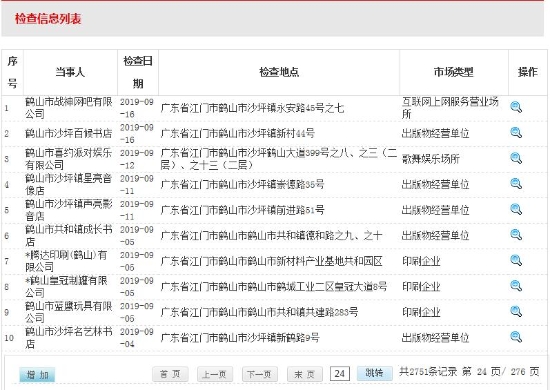
Task: Click the 市场类型 column header
Action: pyautogui.click(x=454, y=72)
